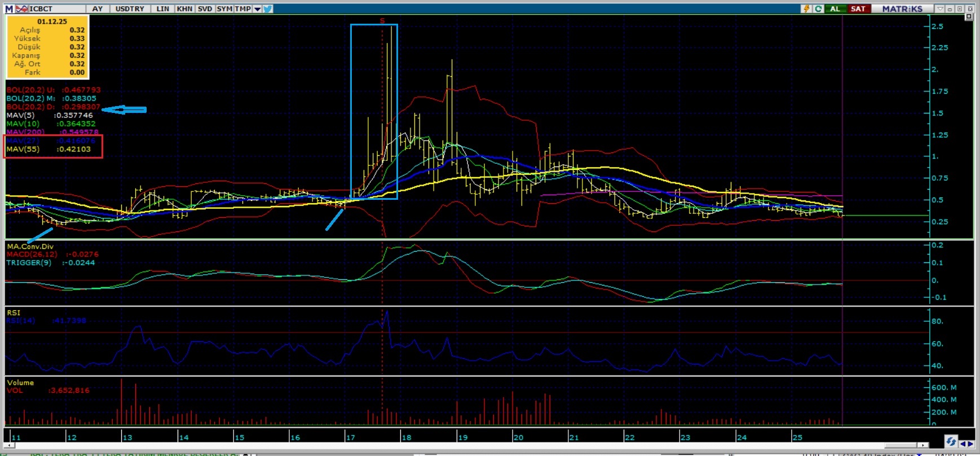
Task: Toggle the SVD chart option
Action: coord(205,9)
